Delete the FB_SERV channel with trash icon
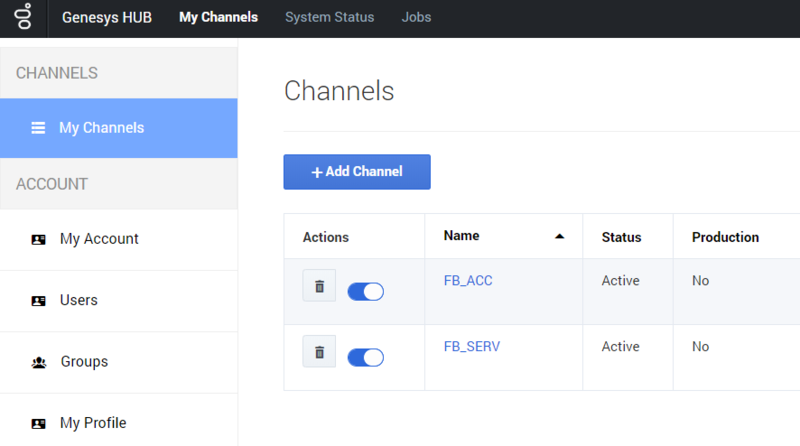 pos(319,352)
